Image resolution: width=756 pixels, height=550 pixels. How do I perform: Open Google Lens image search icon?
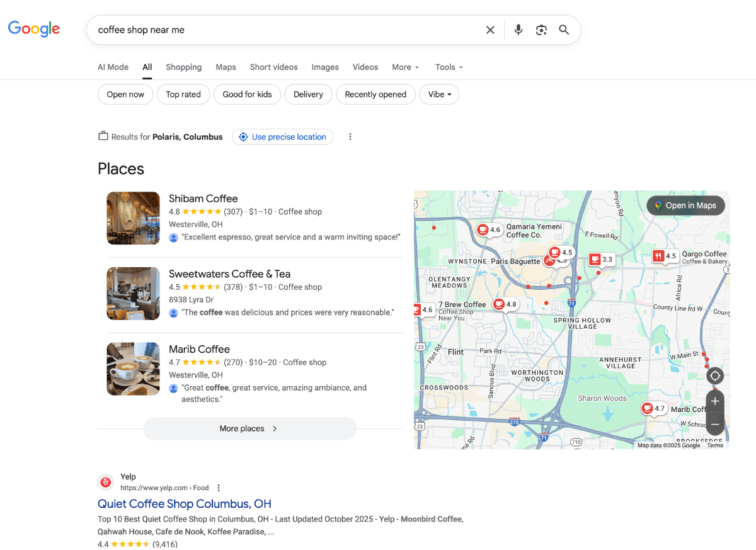[x=541, y=30]
